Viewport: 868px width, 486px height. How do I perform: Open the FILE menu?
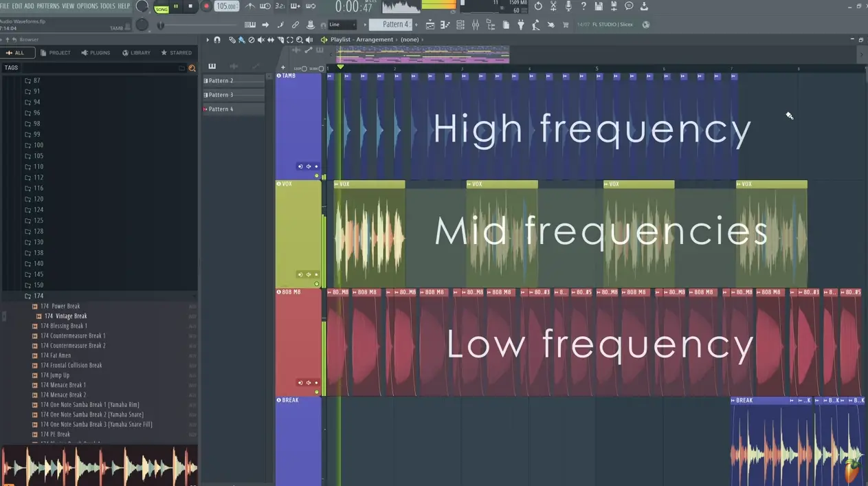[5, 5]
